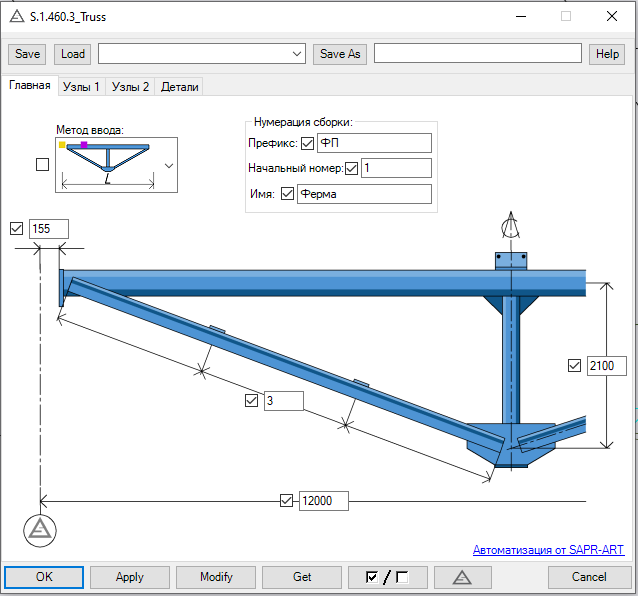Image resolution: width=638 pixels, height=596 pixels.
Task: Uncheck the Начальный номер checkbox
Action: (x=351, y=168)
